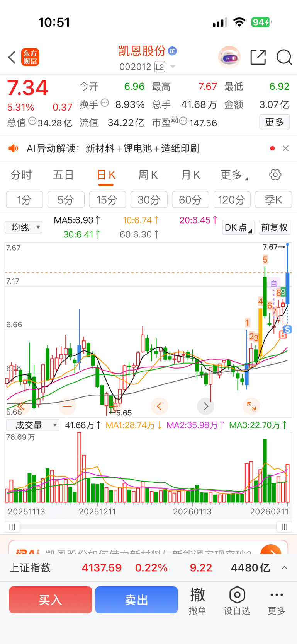Select the 15分 period button
The width and height of the screenshot is (297, 644).
107,200
